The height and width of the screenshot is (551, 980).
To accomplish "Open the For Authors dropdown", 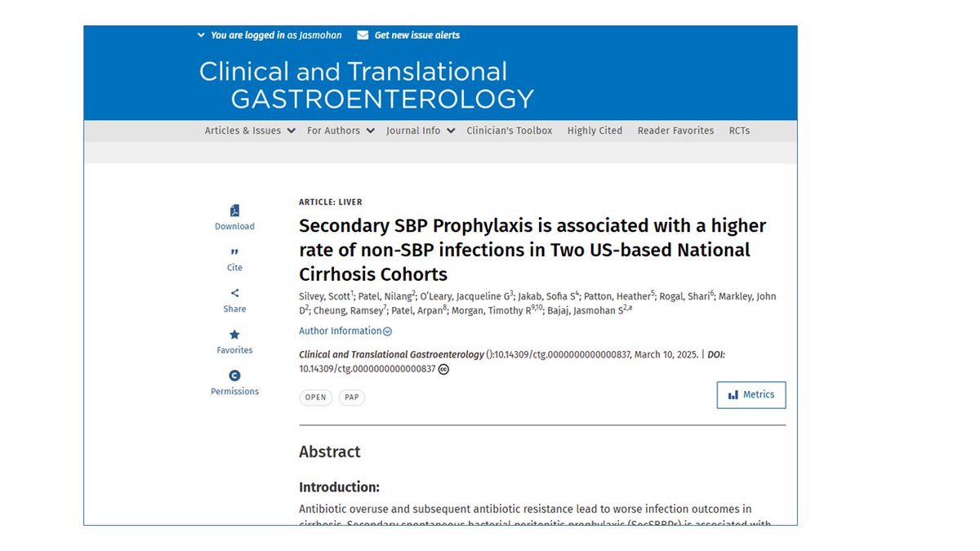I will 341,131.
